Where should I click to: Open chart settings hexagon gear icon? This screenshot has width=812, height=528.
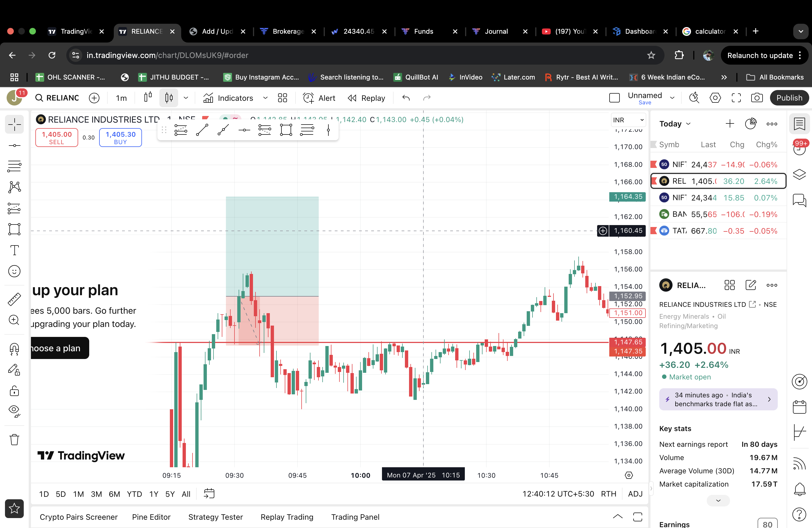[x=715, y=98]
